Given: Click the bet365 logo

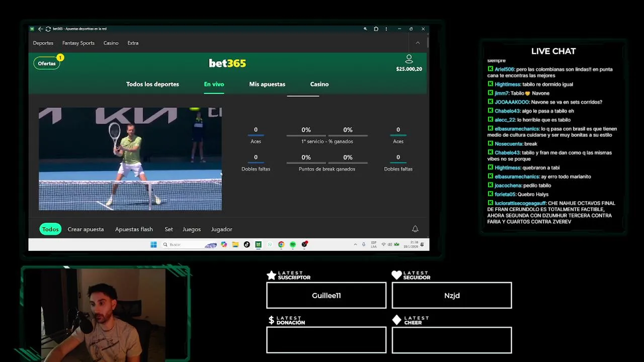Looking at the screenshot, I should [x=227, y=63].
